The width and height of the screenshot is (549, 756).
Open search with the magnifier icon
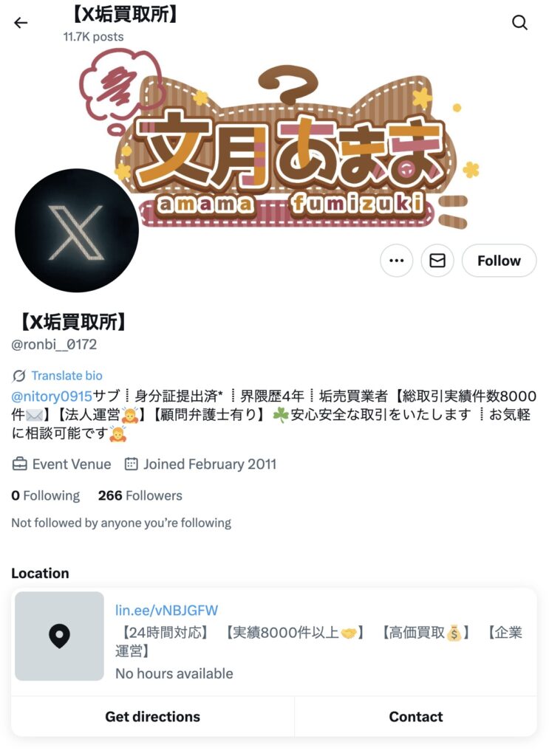coord(519,23)
